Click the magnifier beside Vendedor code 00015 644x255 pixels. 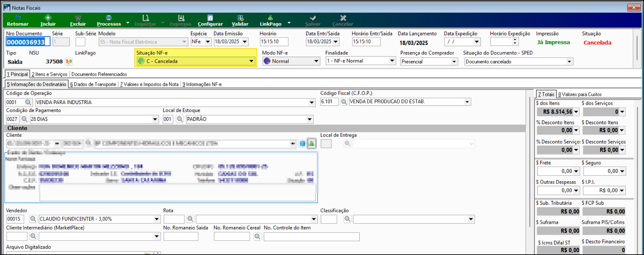pos(33,219)
